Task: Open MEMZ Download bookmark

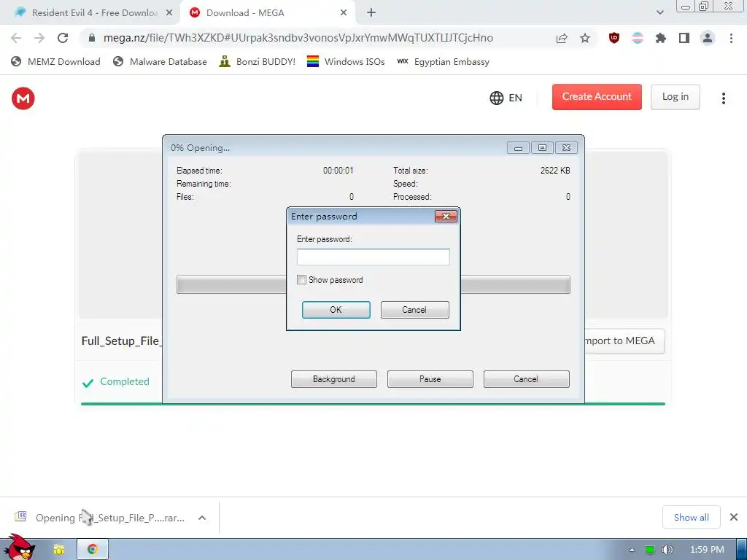Action: 55,61
